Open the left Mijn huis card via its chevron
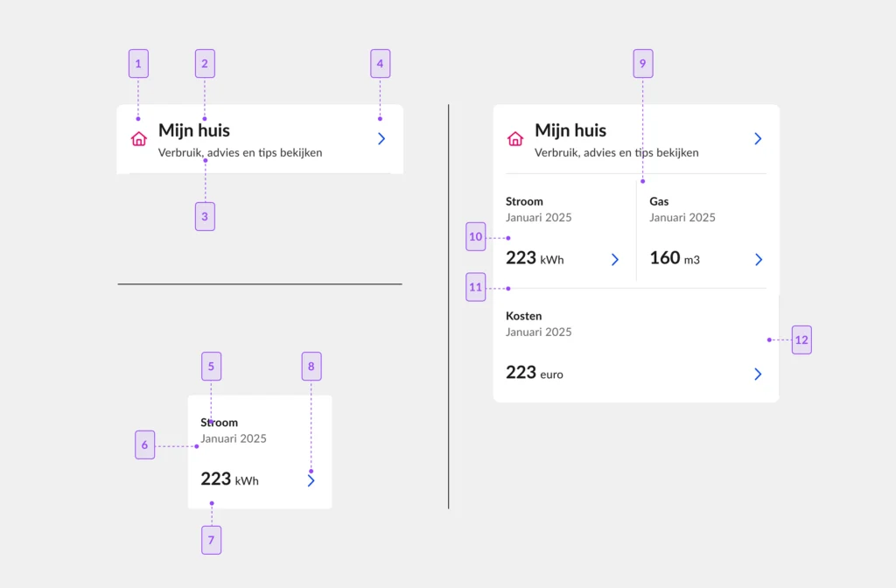 coord(381,139)
